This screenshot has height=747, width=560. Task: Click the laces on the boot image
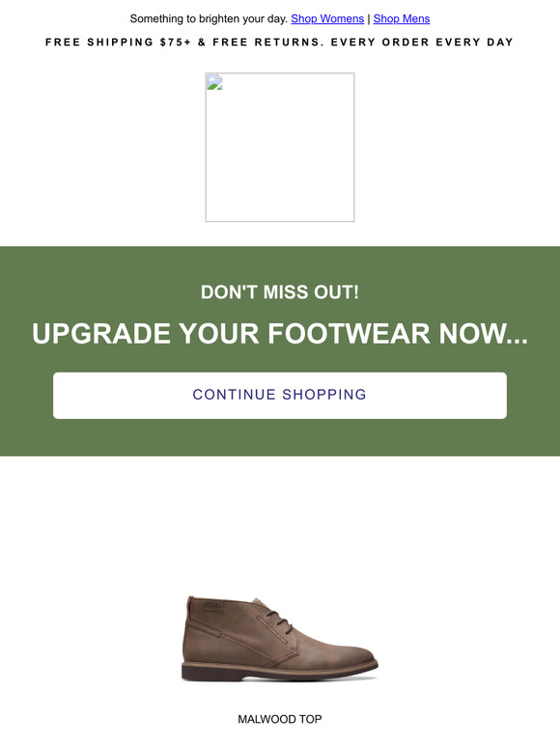click(x=280, y=622)
